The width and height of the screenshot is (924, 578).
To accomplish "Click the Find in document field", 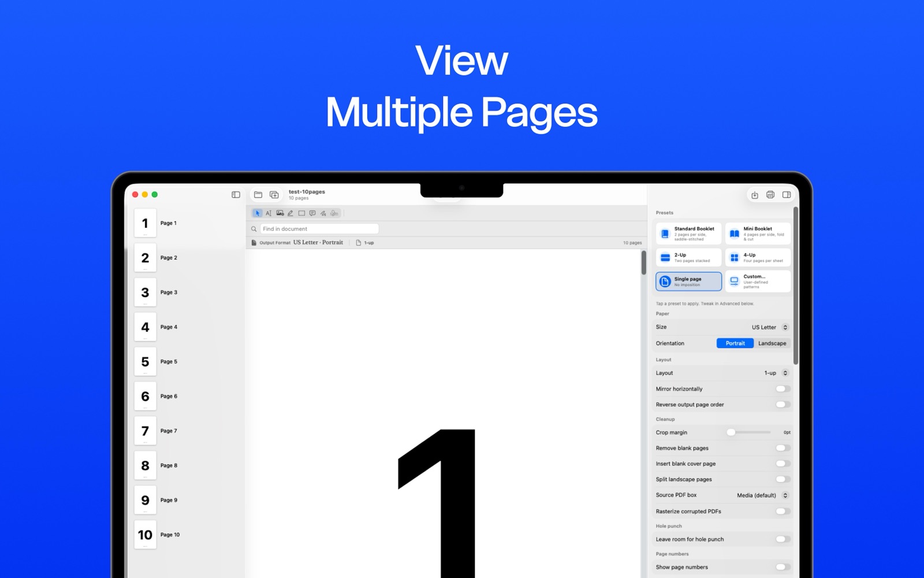I will click(319, 229).
